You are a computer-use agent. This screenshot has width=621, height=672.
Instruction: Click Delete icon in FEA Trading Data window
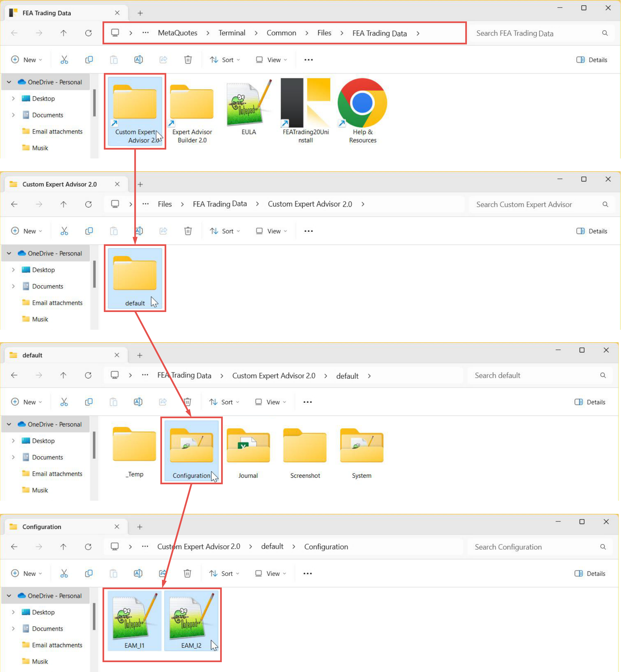pos(188,60)
